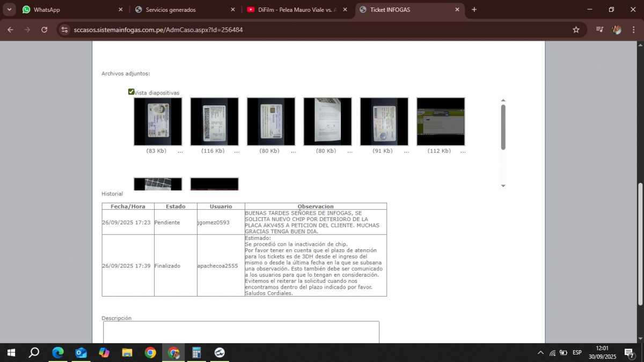Uncheck the Vista diapositivas checkbox

[x=131, y=92]
